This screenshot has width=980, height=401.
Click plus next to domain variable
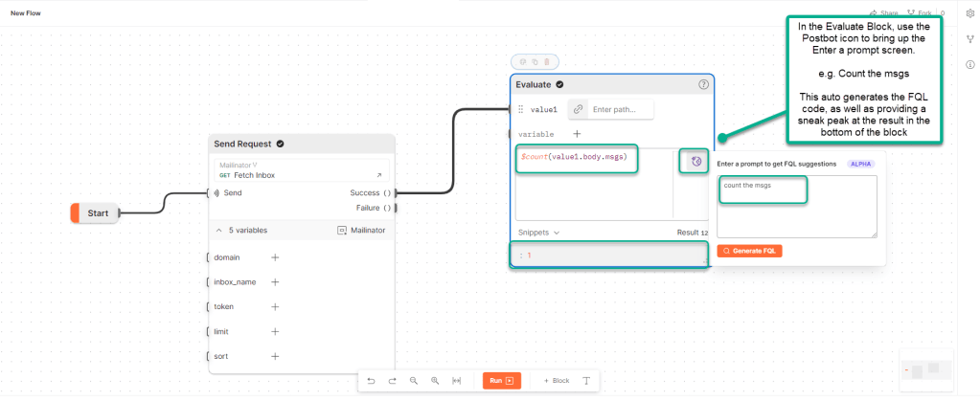point(275,257)
